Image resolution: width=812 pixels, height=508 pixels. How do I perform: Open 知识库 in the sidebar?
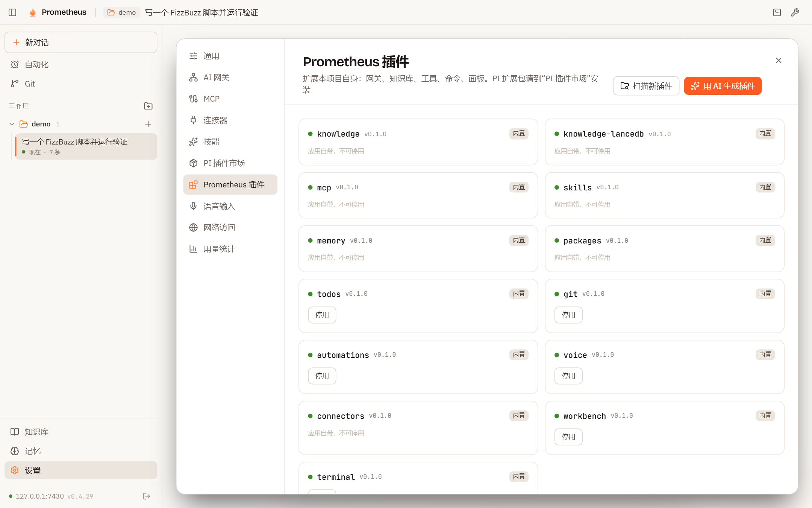pos(81,432)
